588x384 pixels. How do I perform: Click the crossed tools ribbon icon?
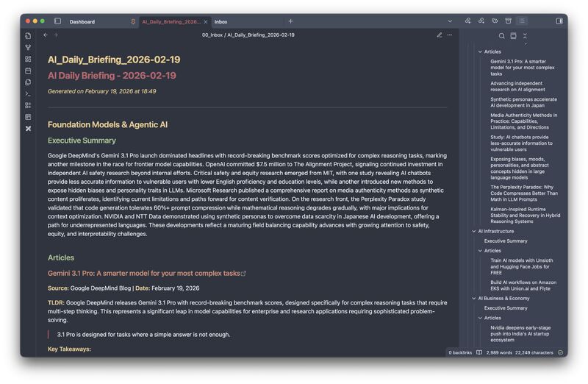[x=28, y=129]
